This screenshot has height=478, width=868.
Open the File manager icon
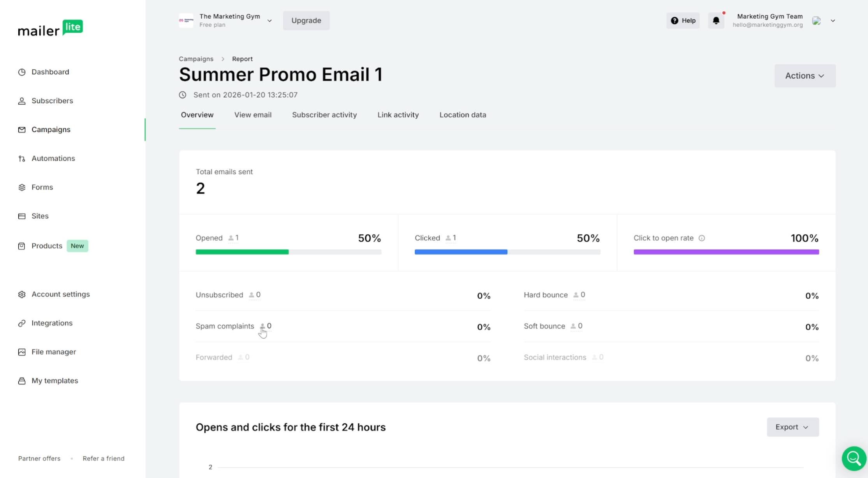coord(21,351)
